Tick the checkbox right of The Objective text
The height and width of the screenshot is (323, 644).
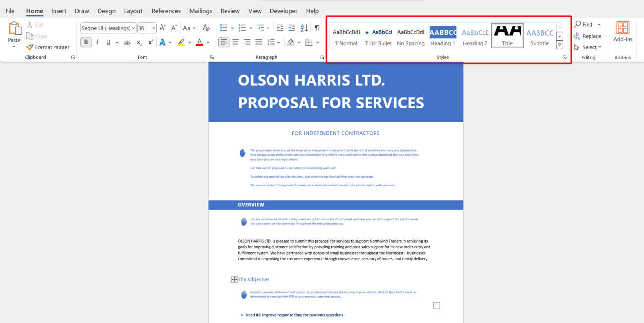[x=436, y=306]
